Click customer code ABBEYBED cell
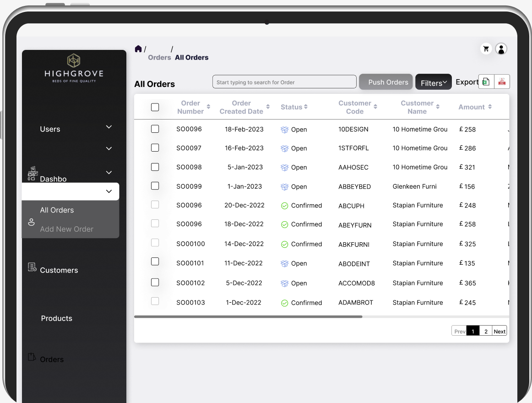Image resolution: width=532 pixels, height=403 pixels. coord(354,187)
